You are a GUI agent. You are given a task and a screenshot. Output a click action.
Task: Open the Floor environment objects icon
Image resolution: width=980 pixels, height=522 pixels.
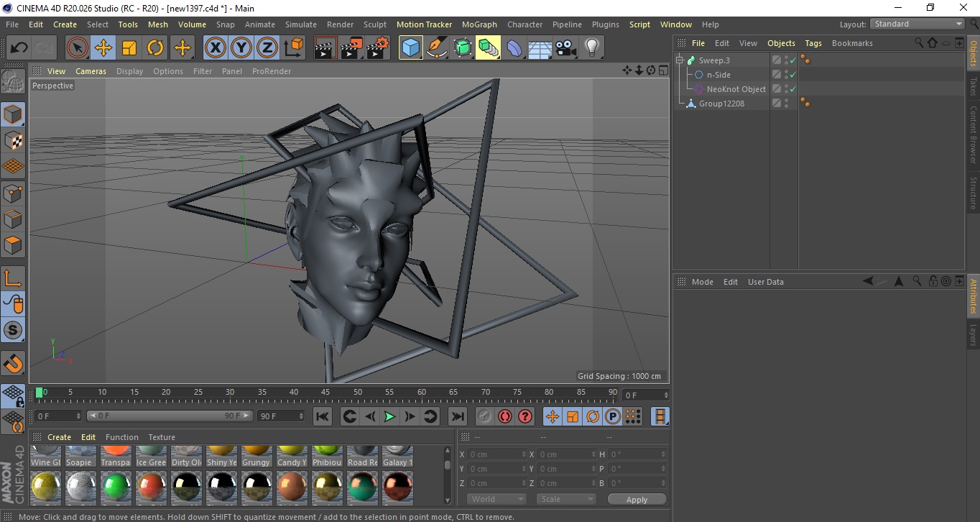click(x=540, y=48)
